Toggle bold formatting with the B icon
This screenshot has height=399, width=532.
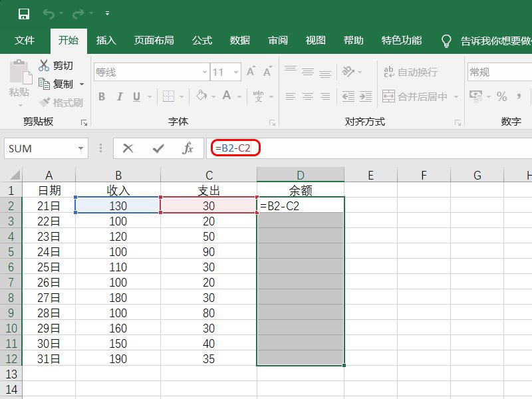(x=101, y=96)
